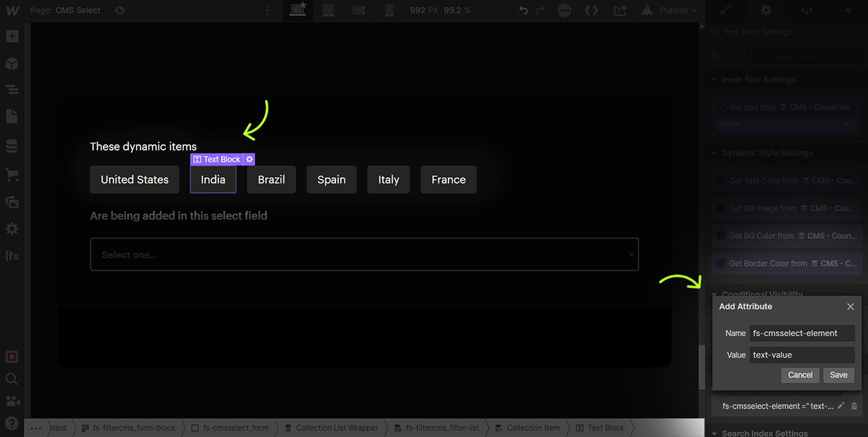Enable Get Border Color from CMS

(721, 263)
